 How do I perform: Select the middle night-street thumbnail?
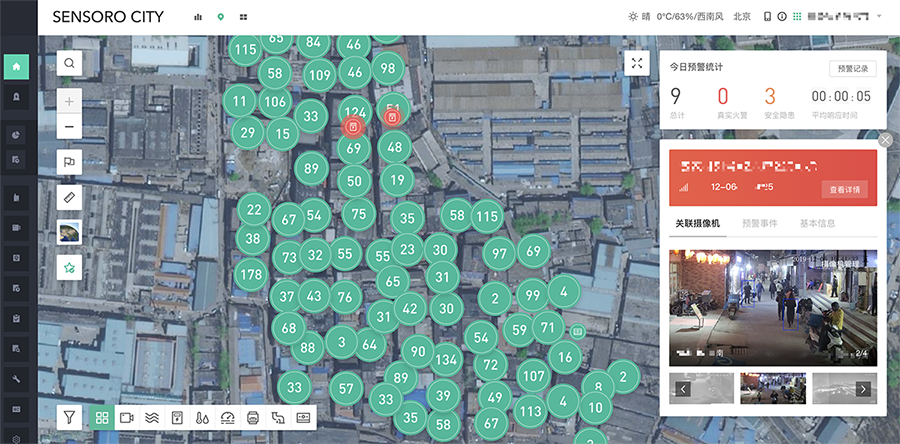point(773,388)
